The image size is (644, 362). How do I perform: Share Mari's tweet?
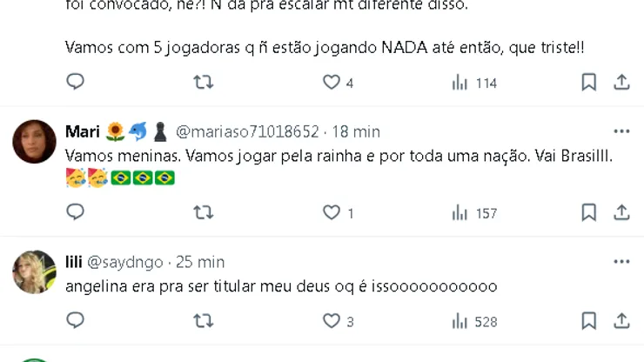coord(621,212)
